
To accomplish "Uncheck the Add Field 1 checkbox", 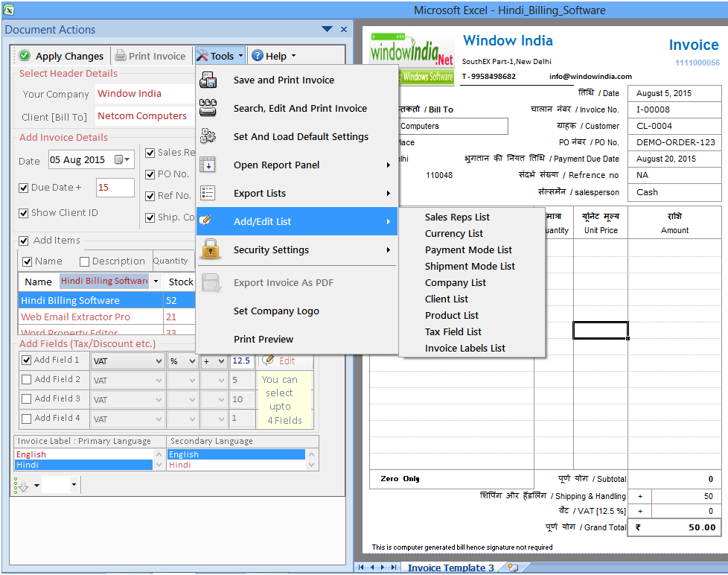I will pyautogui.click(x=27, y=360).
